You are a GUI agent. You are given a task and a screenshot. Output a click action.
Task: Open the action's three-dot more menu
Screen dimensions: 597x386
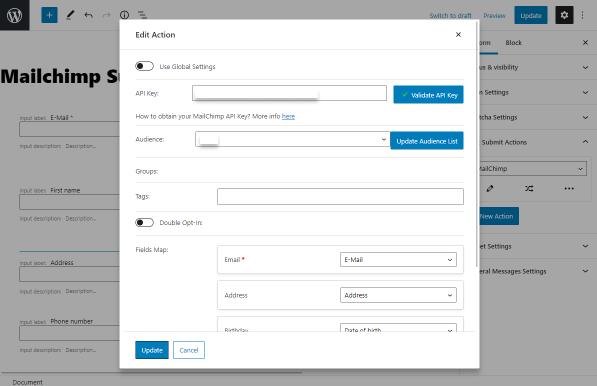click(569, 188)
